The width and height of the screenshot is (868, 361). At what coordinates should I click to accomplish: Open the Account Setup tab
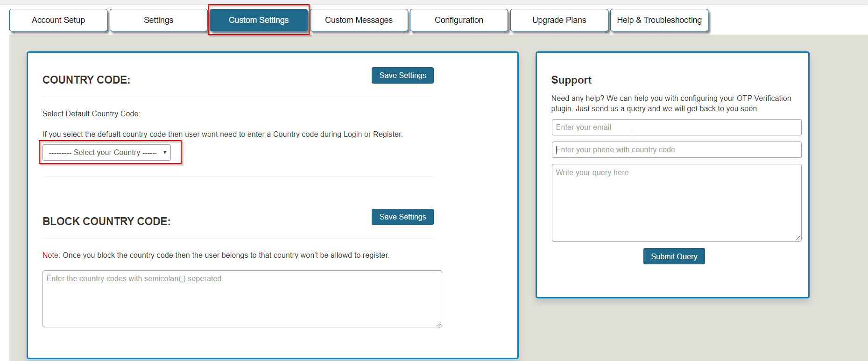tap(58, 20)
